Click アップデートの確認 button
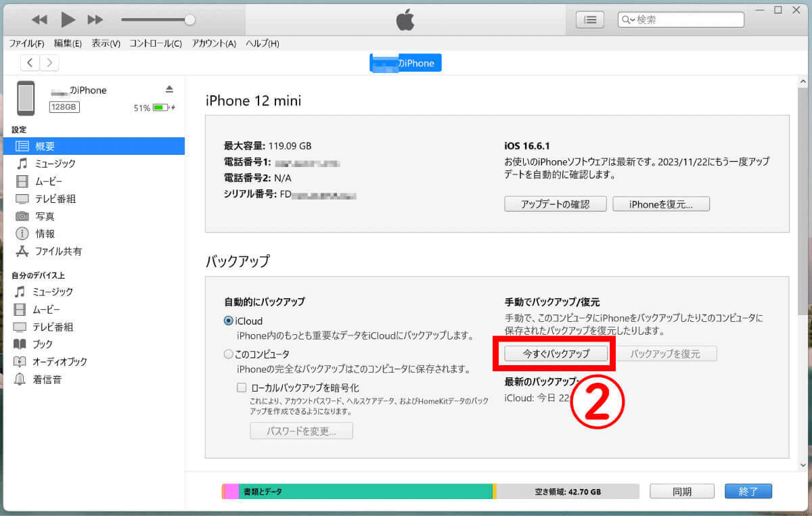 [555, 204]
